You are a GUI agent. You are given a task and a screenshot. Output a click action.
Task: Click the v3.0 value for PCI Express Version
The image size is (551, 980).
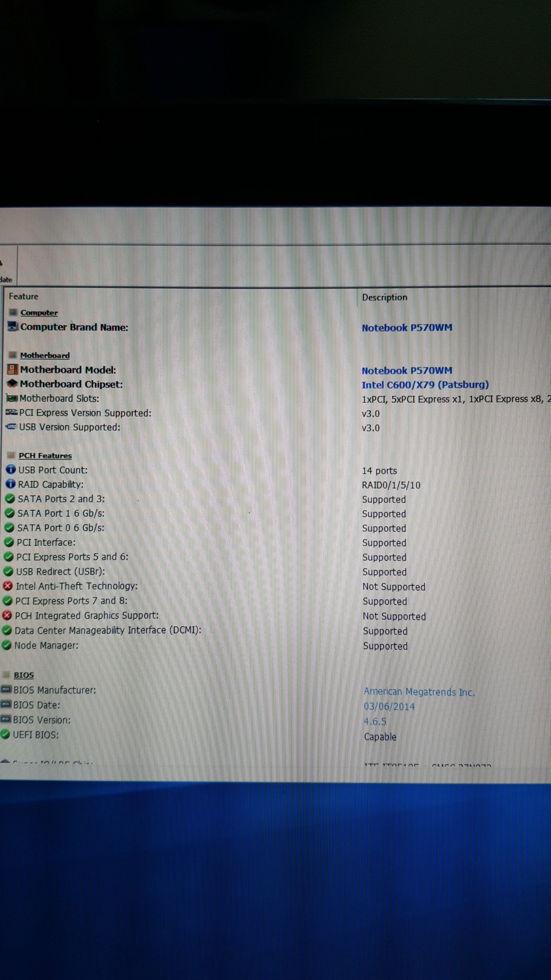[371, 413]
